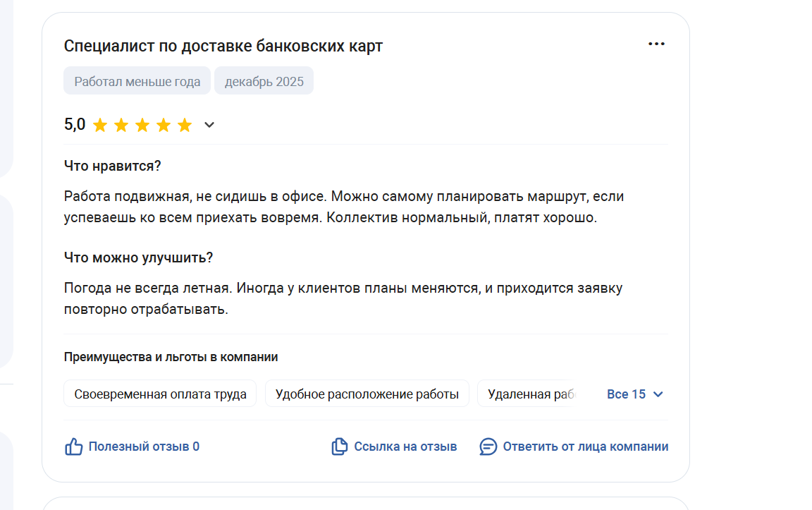Select the Удобное расположение работы chip
This screenshot has height=510, width=812.
pyautogui.click(x=367, y=394)
